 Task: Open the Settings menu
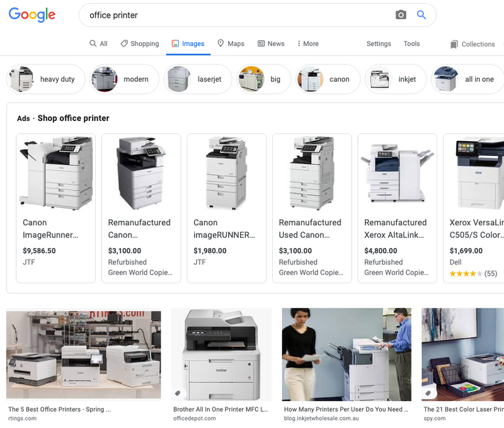tap(379, 43)
